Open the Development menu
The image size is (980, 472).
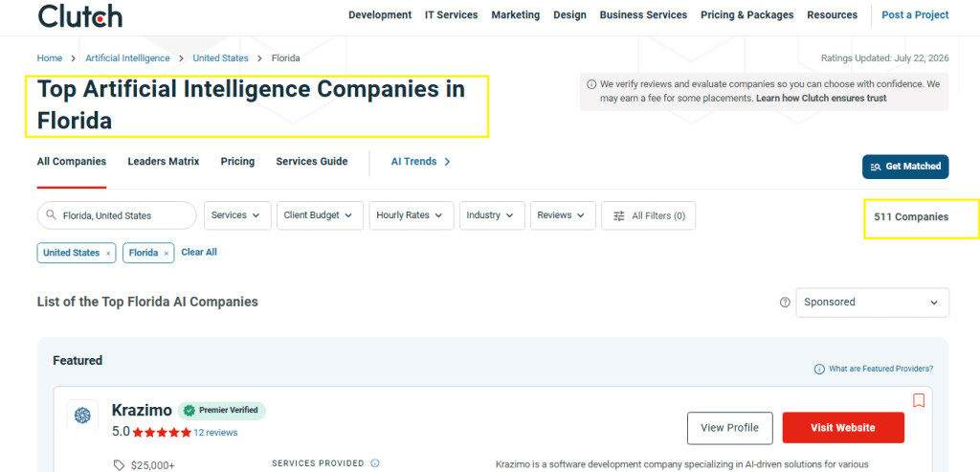point(380,15)
